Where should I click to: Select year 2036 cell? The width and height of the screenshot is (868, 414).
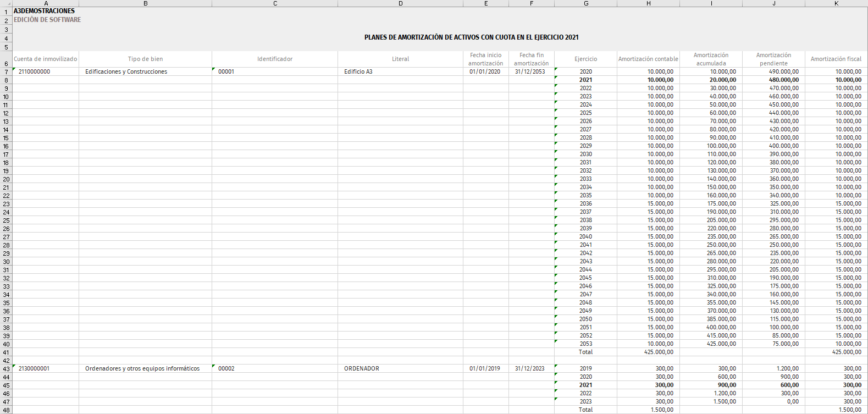coord(585,203)
